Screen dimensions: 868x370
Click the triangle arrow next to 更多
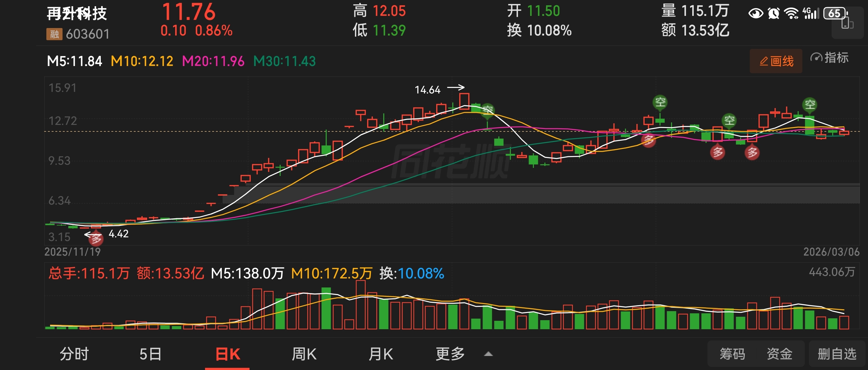pos(488,354)
